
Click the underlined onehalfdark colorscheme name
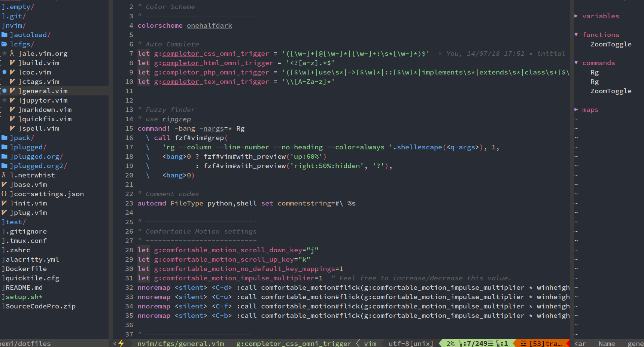[x=209, y=25]
